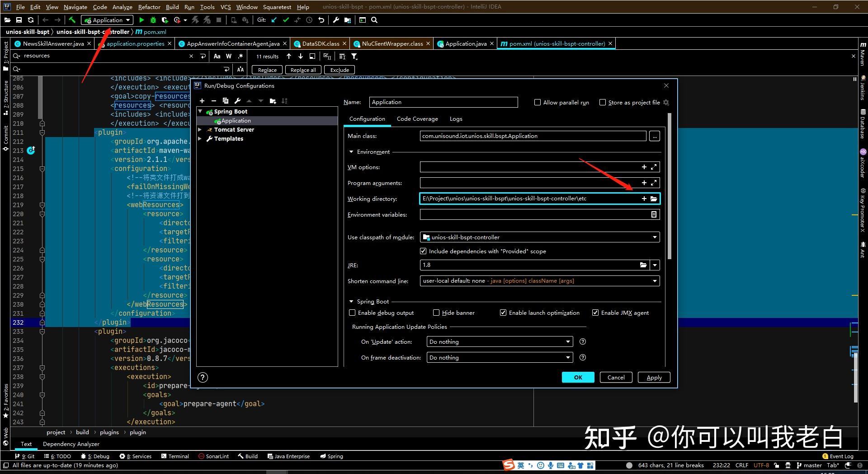Viewport: 868px width, 474px height.
Task: Check Store as project file
Action: pos(603,102)
